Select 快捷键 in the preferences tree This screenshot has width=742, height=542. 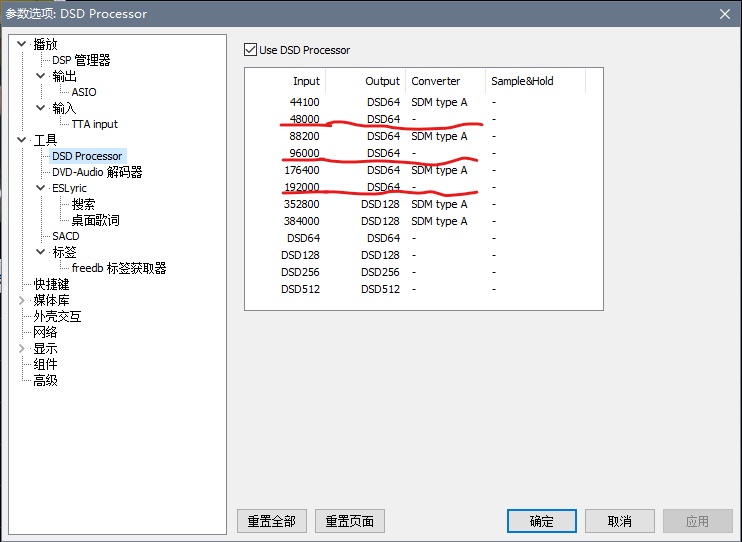pyautogui.click(x=51, y=284)
